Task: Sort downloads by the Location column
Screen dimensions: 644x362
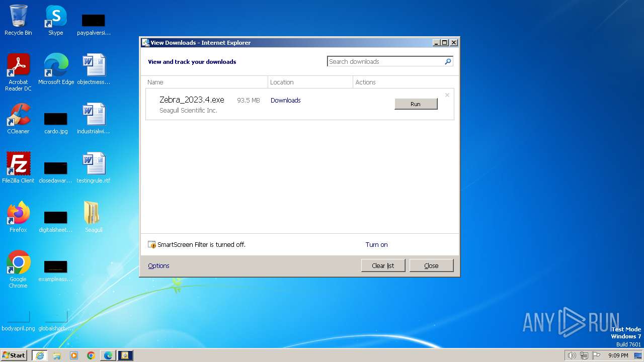Action: click(x=310, y=82)
